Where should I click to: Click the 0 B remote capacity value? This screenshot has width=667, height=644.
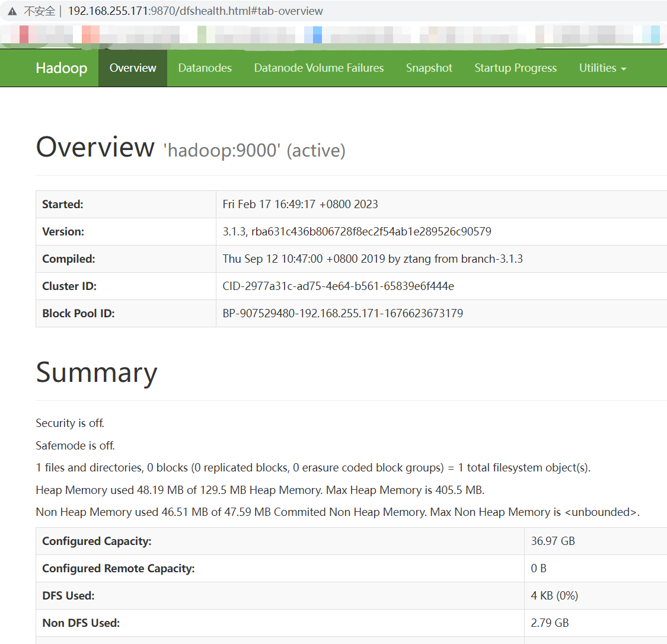tap(538, 568)
